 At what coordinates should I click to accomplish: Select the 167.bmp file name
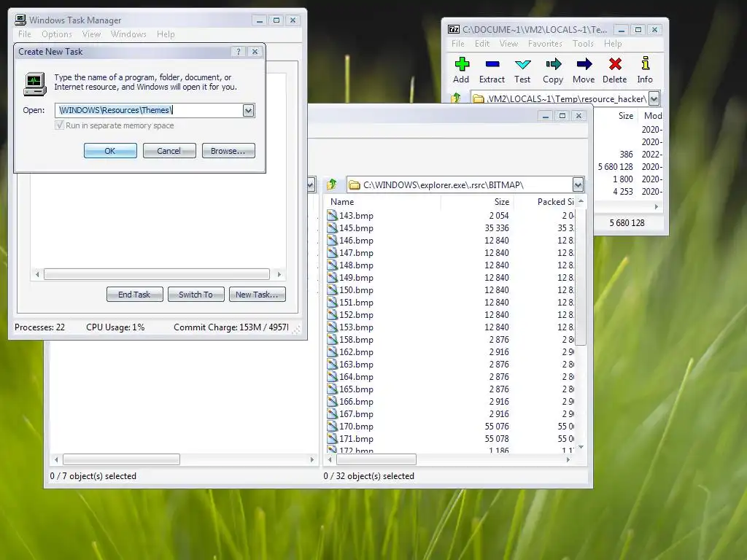coord(356,414)
